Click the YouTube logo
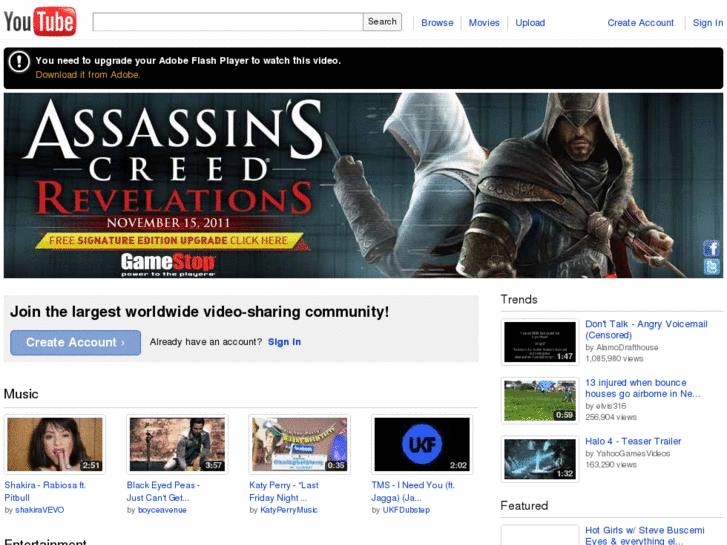 click(x=40, y=21)
